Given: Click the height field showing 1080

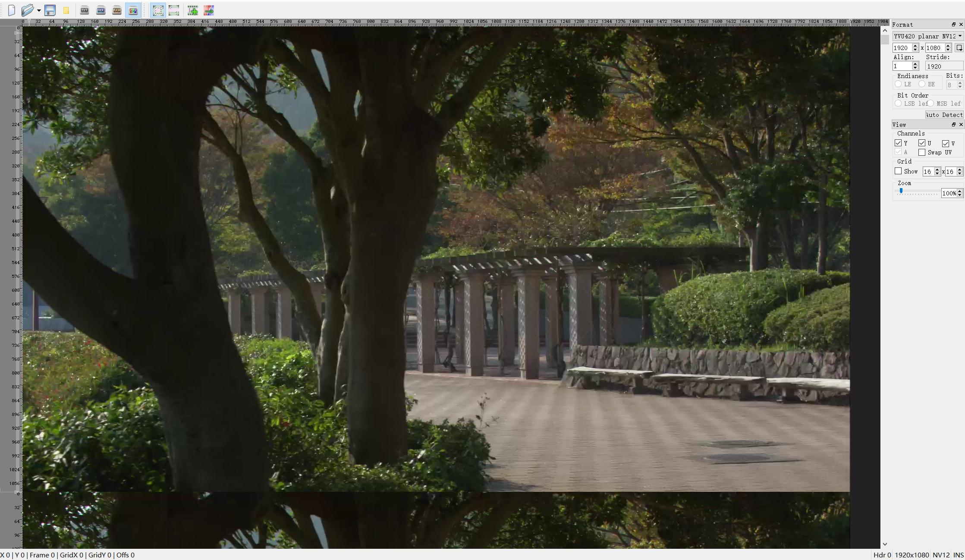Looking at the screenshot, I should (x=935, y=48).
